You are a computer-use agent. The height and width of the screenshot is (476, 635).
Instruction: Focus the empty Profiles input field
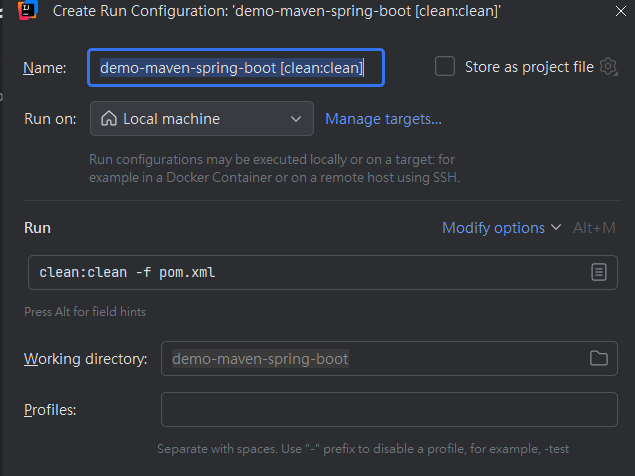click(389, 410)
